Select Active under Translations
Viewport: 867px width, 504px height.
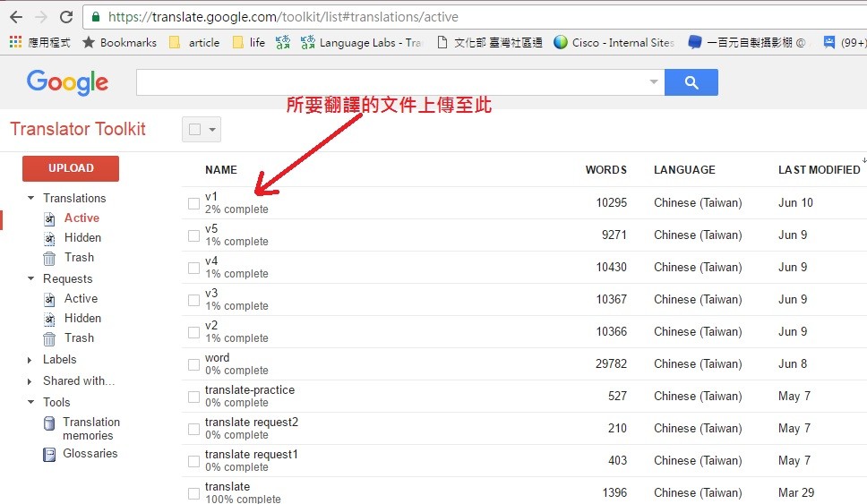pos(82,218)
